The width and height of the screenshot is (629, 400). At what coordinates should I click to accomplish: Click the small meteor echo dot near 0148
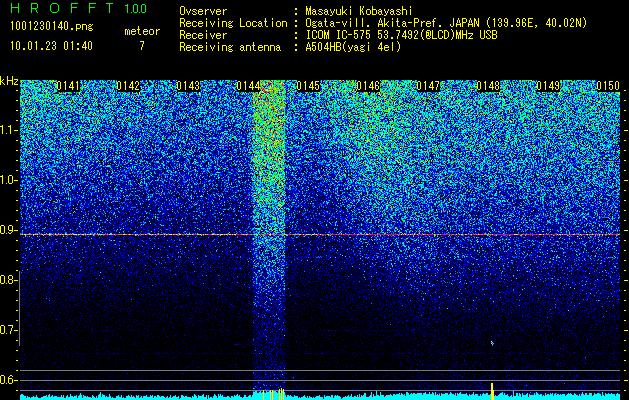pos(492,343)
